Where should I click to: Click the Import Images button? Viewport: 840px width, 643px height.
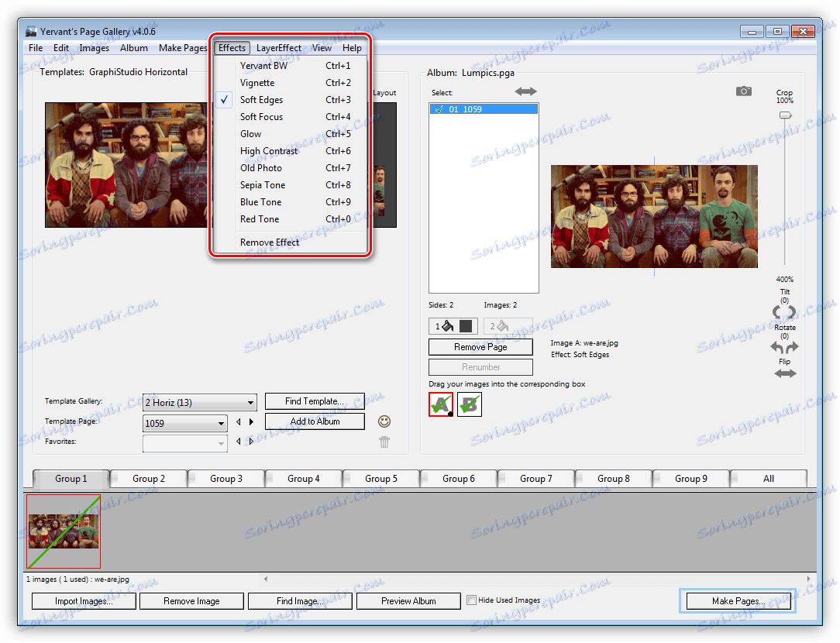[84, 601]
